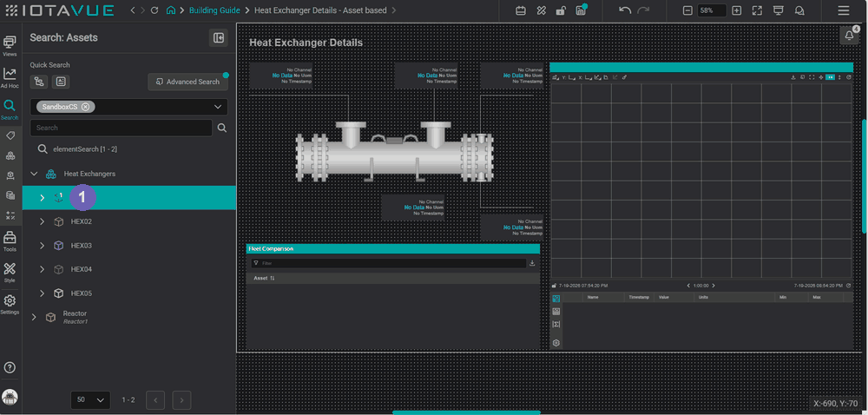868x415 pixels.
Task: Expand the HEX05 tree node
Action: [42, 293]
